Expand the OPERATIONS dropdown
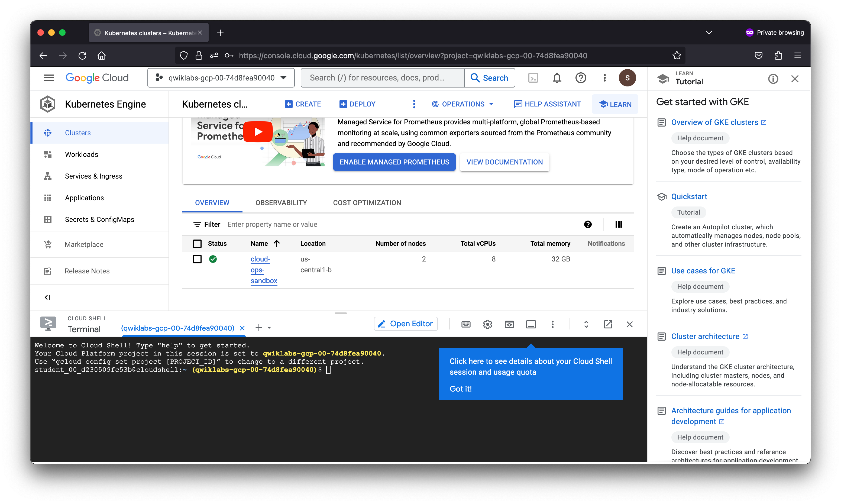The image size is (841, 504). click(462, 104)
